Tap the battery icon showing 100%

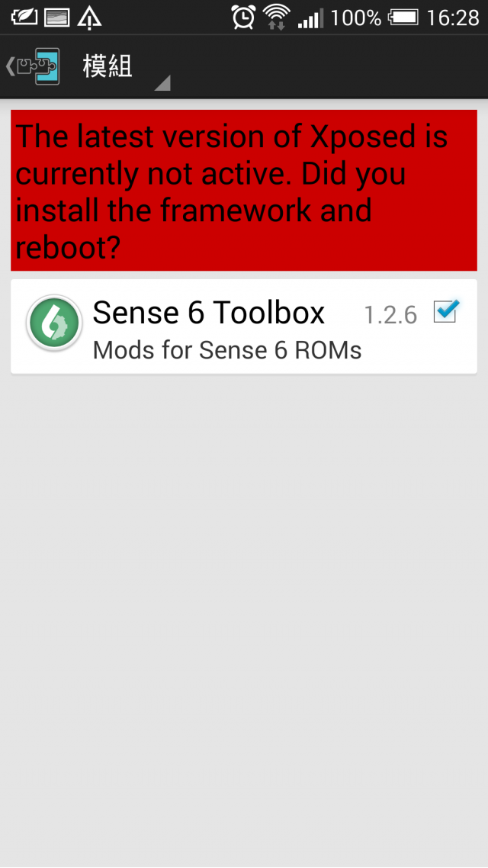(403, 18)
